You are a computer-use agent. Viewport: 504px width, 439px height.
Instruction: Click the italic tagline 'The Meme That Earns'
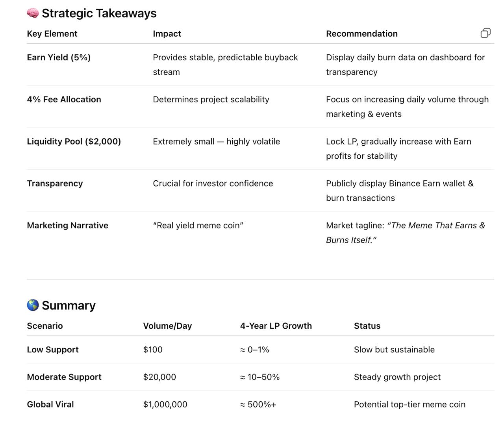click(x=432, y=226)
